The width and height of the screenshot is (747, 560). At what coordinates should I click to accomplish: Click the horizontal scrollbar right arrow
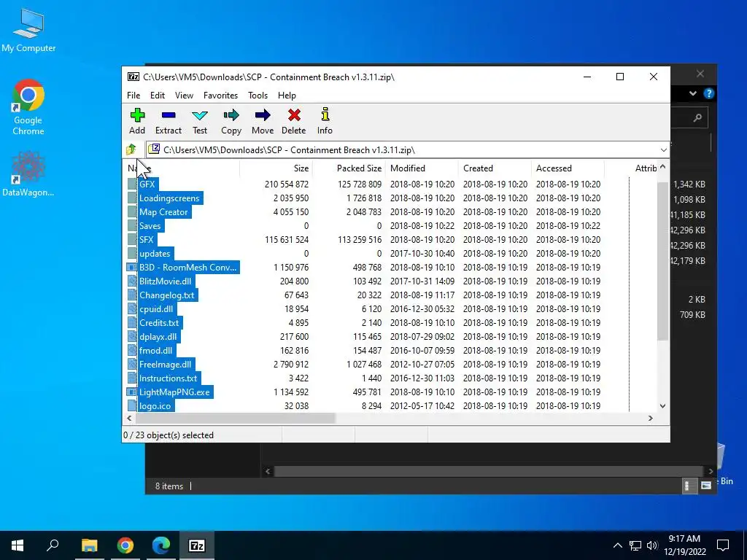click(650, 418)
